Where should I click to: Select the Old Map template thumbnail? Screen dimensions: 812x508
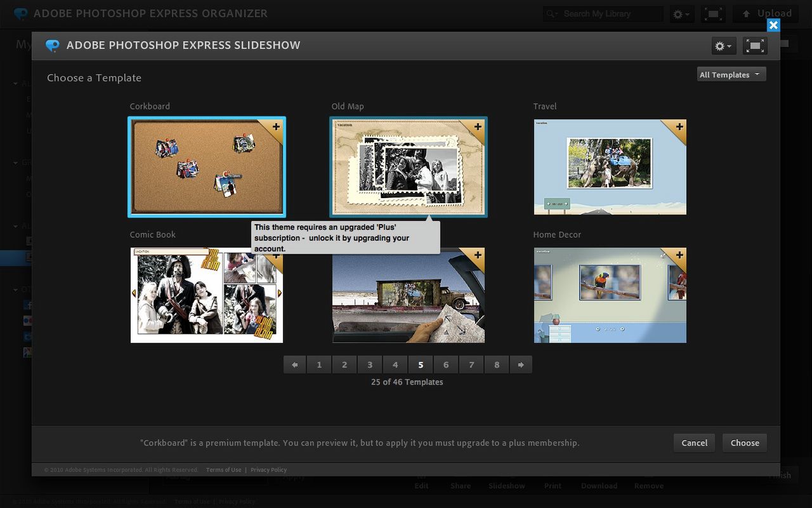408,166
